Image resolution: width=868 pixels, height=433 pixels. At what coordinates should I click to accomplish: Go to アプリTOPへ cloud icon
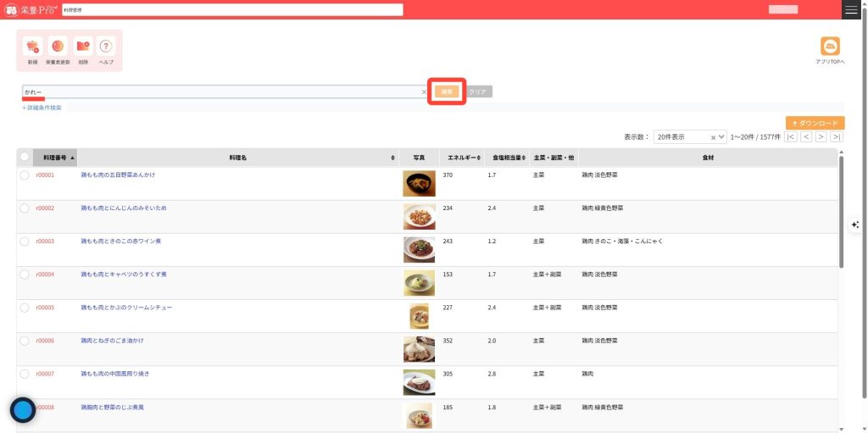pyautogui.click(x=830, y=47)
